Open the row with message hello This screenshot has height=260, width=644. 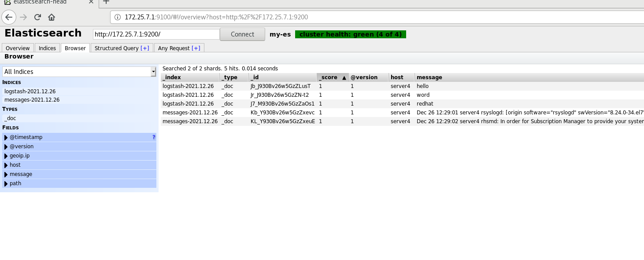[x=402, y=86]
